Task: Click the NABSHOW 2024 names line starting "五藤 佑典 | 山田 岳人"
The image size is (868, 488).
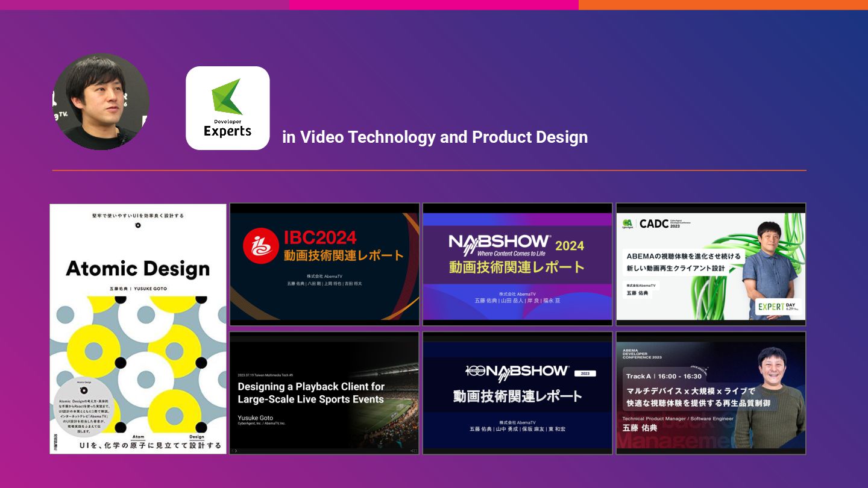Action: click(517, 300)
